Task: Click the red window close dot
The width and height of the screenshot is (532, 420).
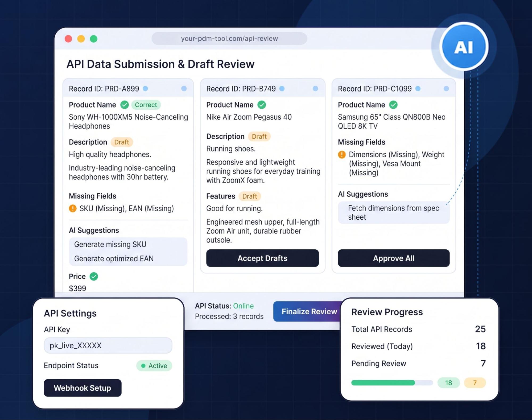Action: (x=68, y=39)
